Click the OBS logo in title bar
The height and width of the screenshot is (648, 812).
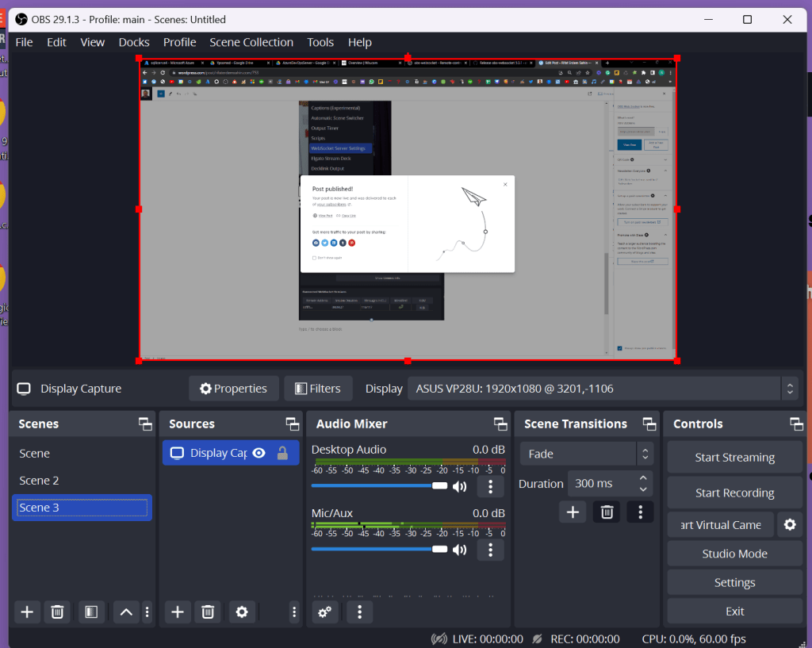pos(21,20)
